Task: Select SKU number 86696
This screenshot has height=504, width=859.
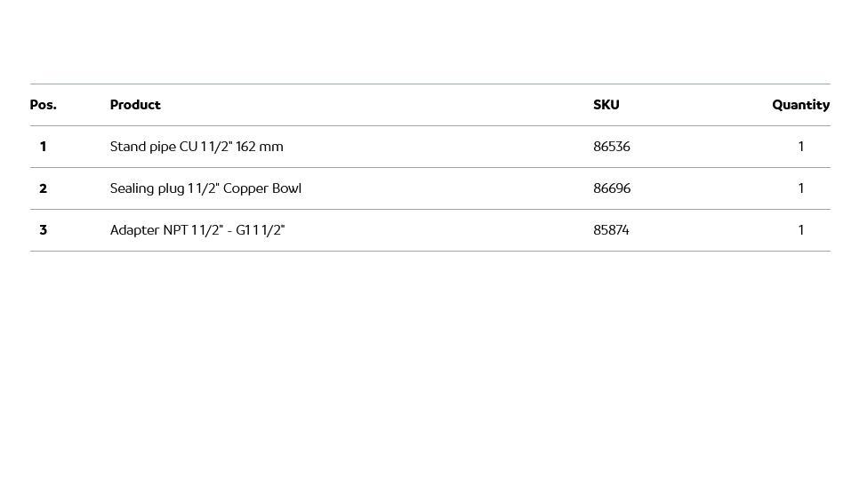Action: [612, 188]
